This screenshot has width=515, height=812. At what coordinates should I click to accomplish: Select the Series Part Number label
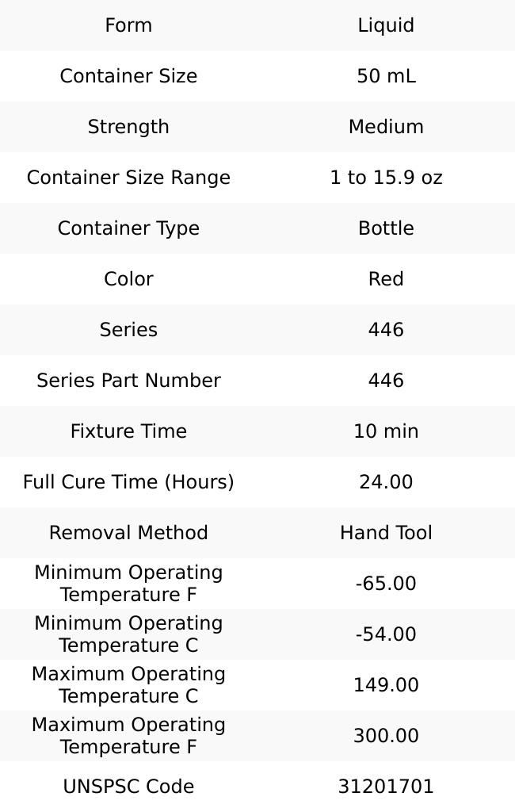(128, 381)
